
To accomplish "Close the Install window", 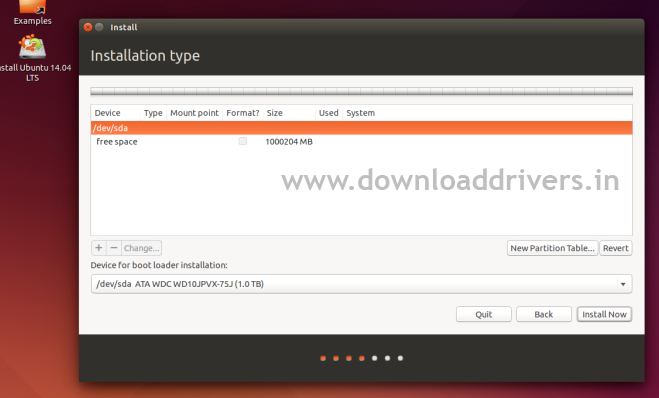I will [x=88, y=27].
